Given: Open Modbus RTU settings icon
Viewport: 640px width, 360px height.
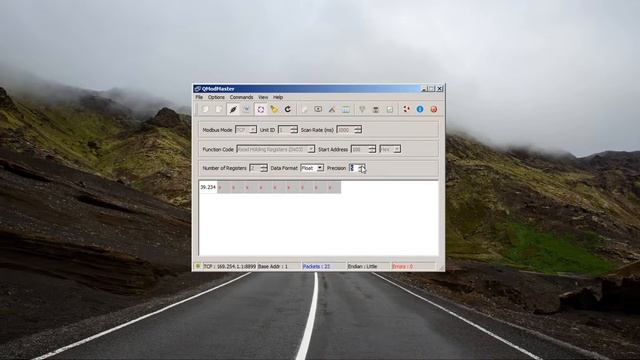Looking at the screenshot, I should [362, 109].
